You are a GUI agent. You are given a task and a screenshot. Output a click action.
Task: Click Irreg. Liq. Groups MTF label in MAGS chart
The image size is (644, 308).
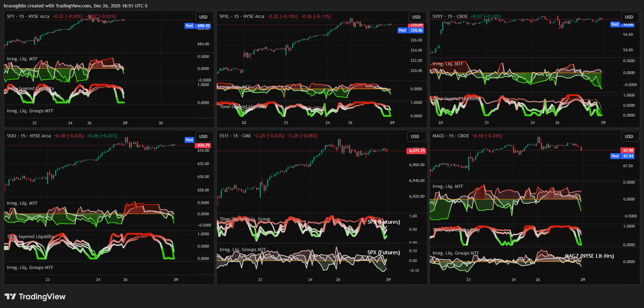456,253
